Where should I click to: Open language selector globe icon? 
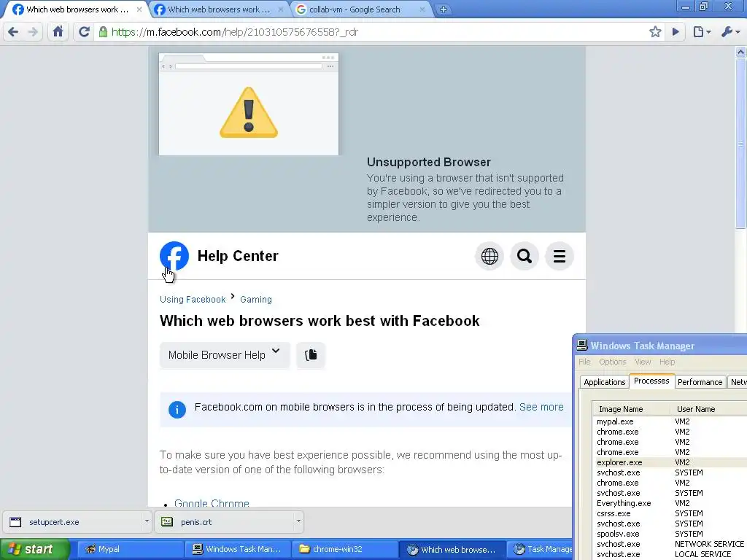[x=489, y=256]
